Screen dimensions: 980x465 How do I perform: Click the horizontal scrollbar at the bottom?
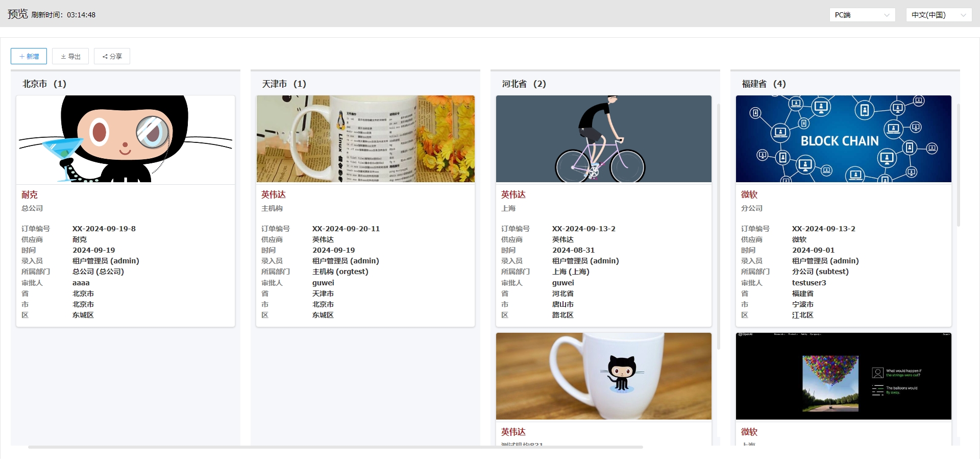tap(335, 447)
